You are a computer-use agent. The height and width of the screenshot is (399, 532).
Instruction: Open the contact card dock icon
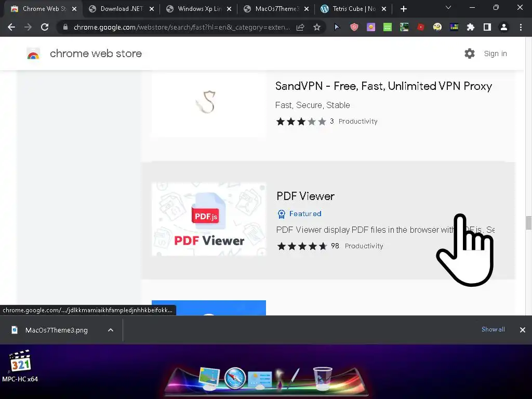click(260, 380)
